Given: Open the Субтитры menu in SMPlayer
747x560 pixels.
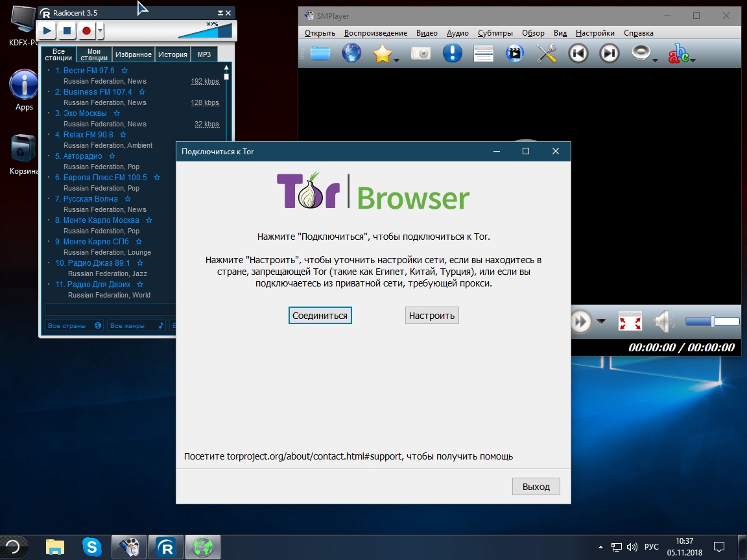Looking at the screenshot, I should (x=495, y=33).
